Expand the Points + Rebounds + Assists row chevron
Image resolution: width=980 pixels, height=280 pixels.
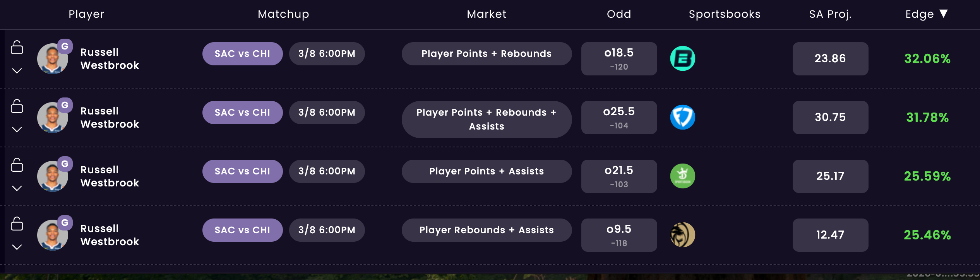(x=17, y=130)
